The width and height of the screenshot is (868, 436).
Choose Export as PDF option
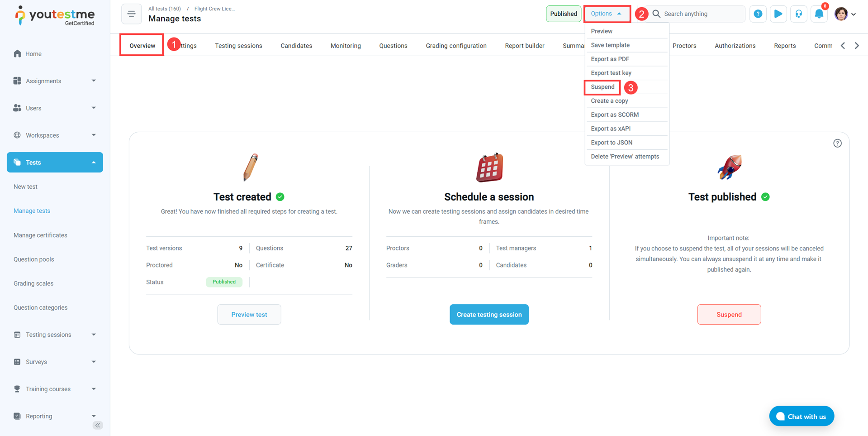[x=610, y=59]
